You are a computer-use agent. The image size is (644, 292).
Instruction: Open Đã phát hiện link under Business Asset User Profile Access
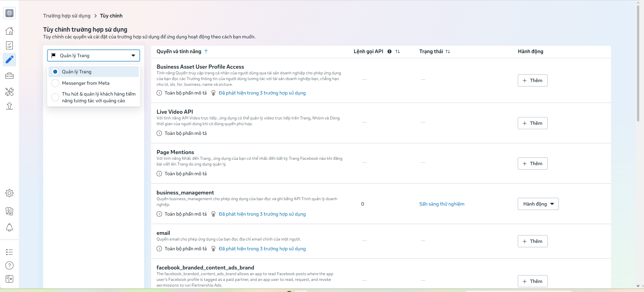coord(262,93)
